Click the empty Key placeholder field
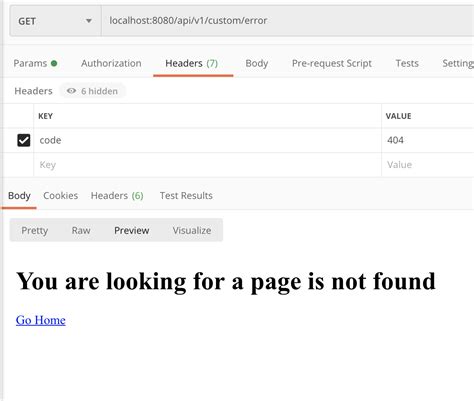Viewport: 474px width, 401px height. pyautogui.click(x=207, y=165)
